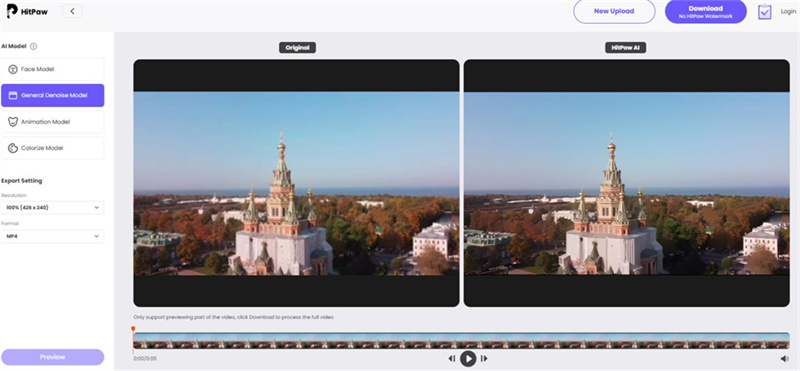Select the Animation Model option
The width and height of the screenshot is (800, 371).
coord(53,122)
